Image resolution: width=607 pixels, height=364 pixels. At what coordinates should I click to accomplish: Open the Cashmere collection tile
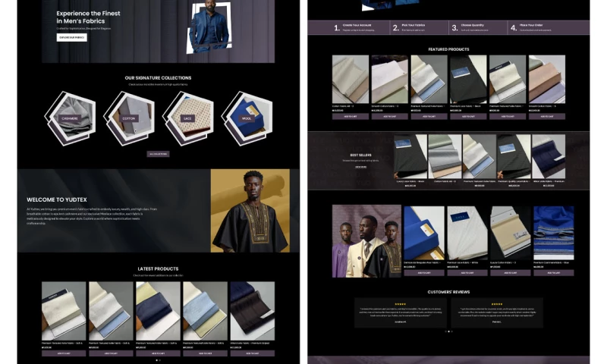pos(70,118)
